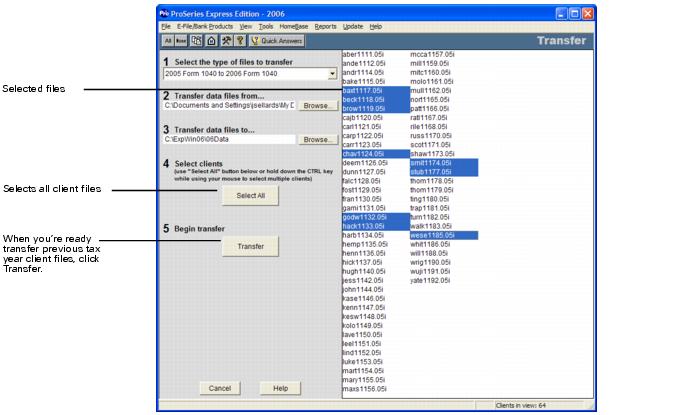Select highlighted file godw1132.05i
The height and width of the screenshot is (415, 674).
click(x=376, y=217)
